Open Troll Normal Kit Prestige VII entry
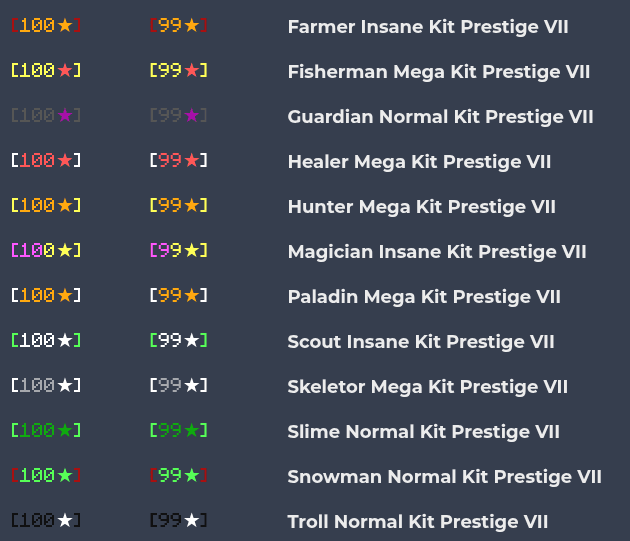 point(418,522)
